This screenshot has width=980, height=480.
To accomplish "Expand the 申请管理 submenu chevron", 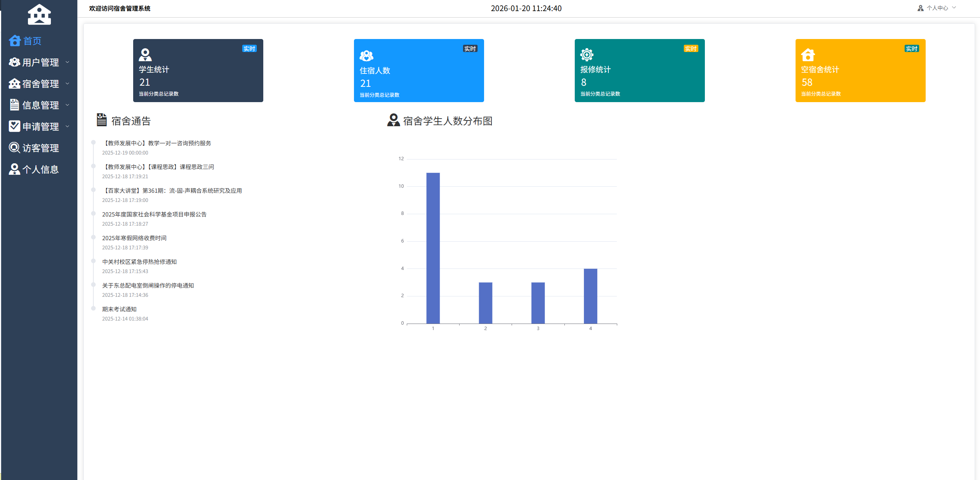I will click(x=67, y=126).
